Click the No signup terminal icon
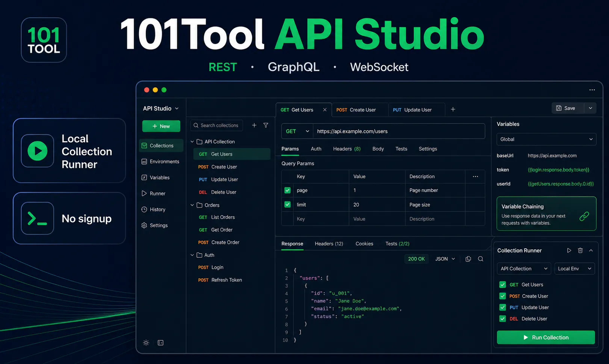 tap(38, 218)
